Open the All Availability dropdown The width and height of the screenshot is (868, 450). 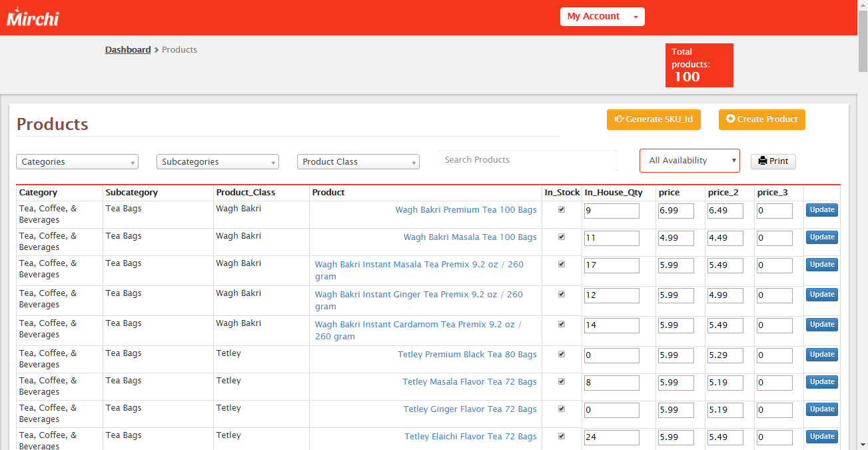coord(689,161)
